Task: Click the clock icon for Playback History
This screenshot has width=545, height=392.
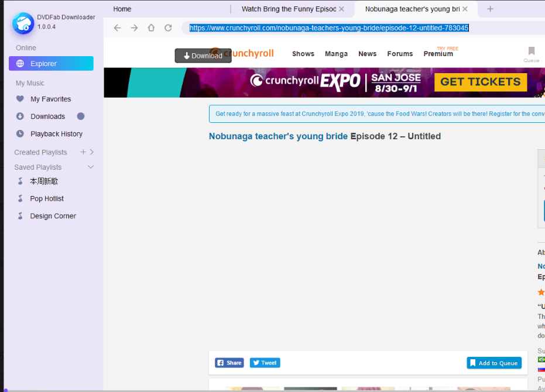Action: [20, 133]
